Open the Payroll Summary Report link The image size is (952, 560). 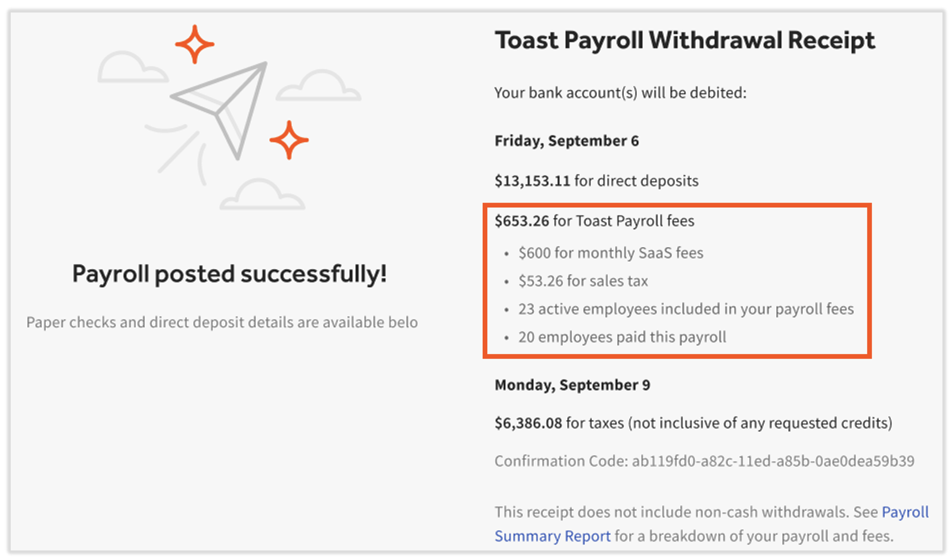point(552,536)
